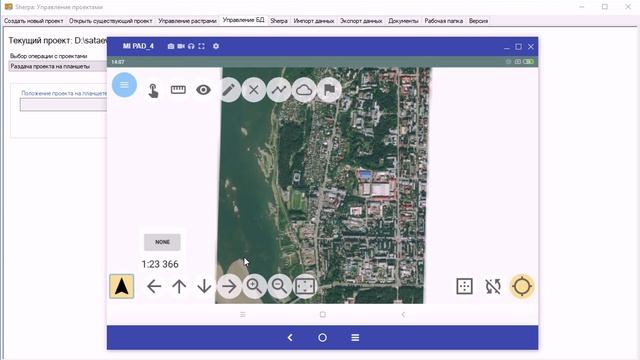Image resolution: width=640 pixels, height=360 pixels.
Task: Click the X cancel tool button
Action: coord(254,89)
